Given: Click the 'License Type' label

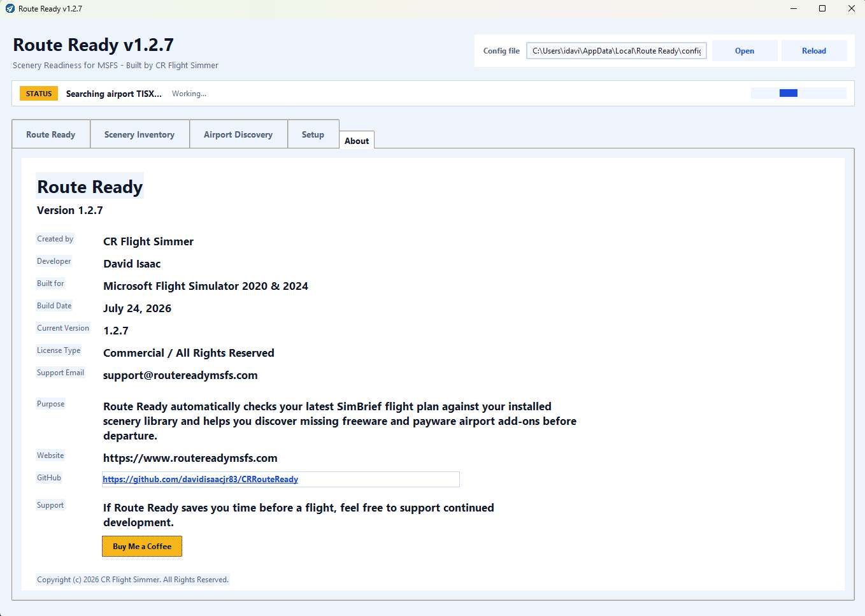Looking at the screenshot, I should [x=59, y=350].
